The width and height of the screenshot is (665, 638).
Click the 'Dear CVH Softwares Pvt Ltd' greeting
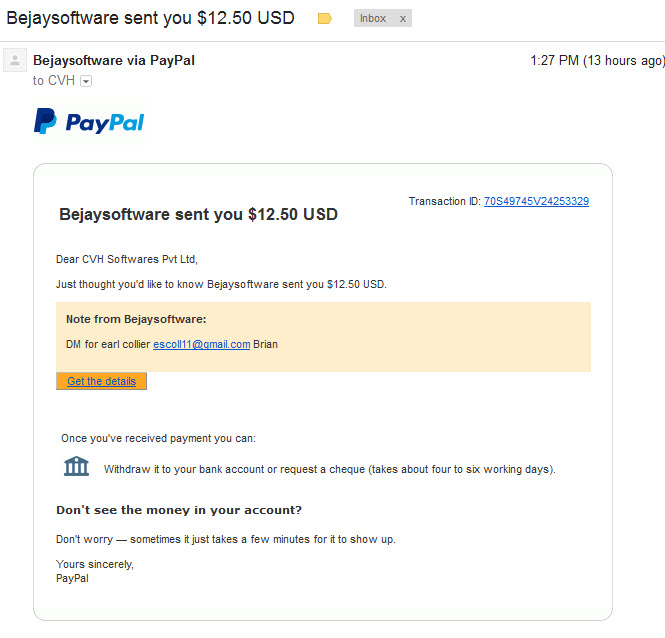pyautogui.click(x=127, y=259)
